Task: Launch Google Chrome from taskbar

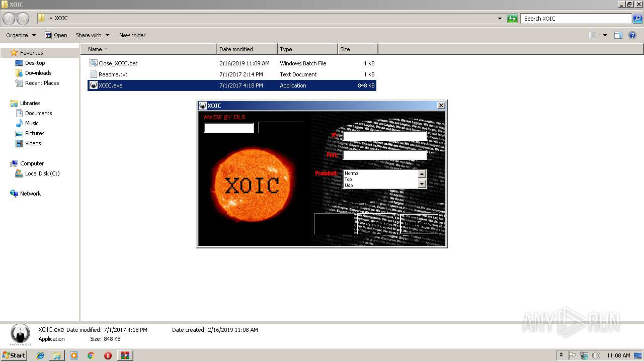Action: coord(91,355)
